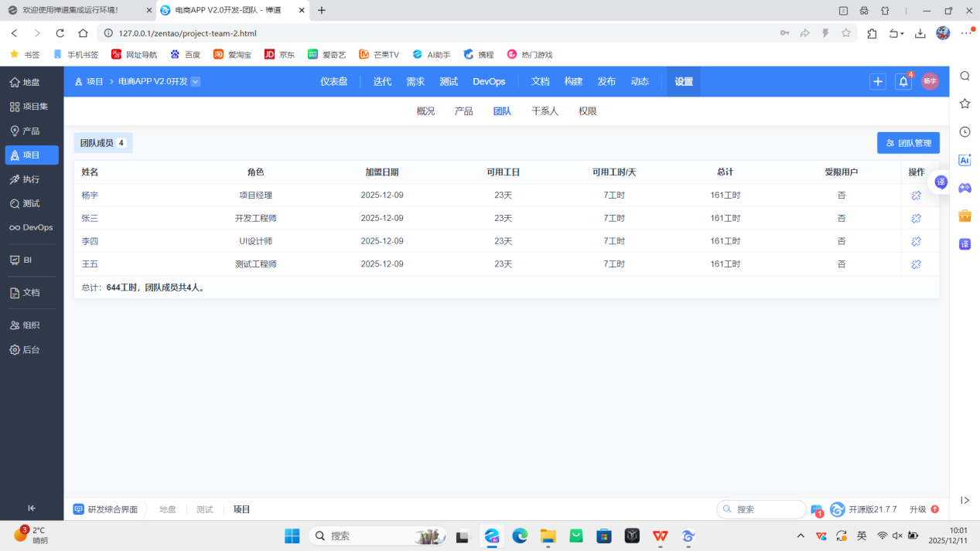The width and height of the screenshot is (980, 551).
Task: Expand the 电商APP V2.0开发 project switcher dropdown
Action: (194, 80)
